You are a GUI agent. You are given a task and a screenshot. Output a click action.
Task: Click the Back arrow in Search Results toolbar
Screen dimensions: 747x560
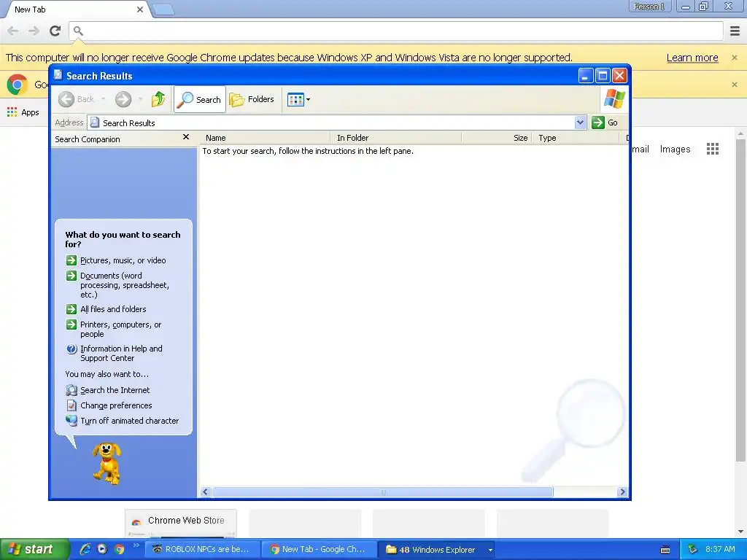tap(66, 99)
